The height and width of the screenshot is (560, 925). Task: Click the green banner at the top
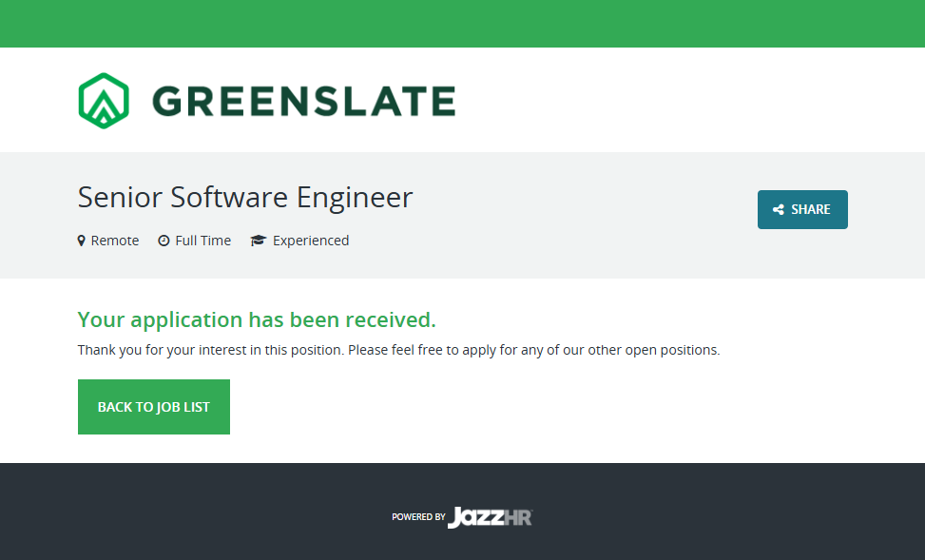point(462,23)
